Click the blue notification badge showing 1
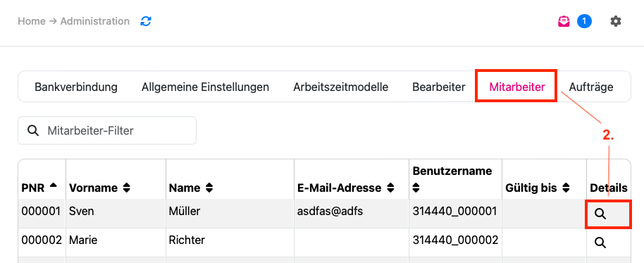Viewport: 644px width, 263px height. click(584, 21)
